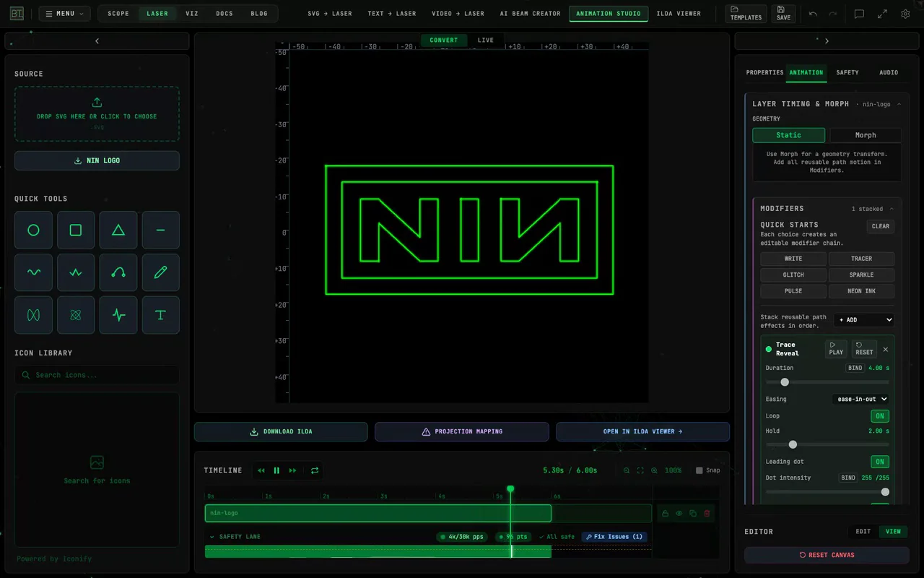
Task: Select the square quick tool
Action: 76,230
